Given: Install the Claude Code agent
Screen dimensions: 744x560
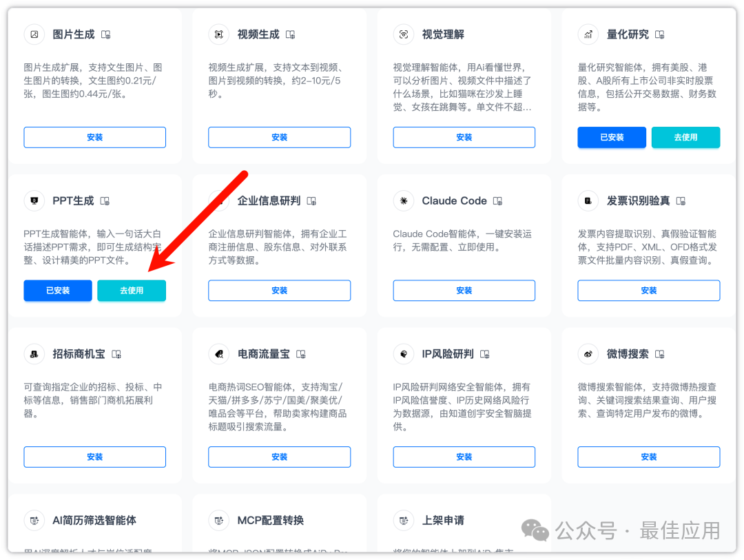Looking at the screenshot, I should (x=464, y=291).
